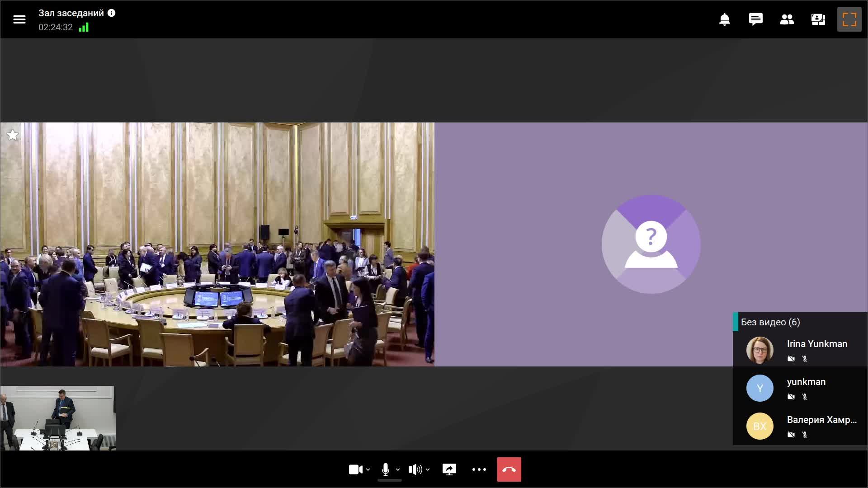Expand speaker options dropdown arrow

point(428,469)
